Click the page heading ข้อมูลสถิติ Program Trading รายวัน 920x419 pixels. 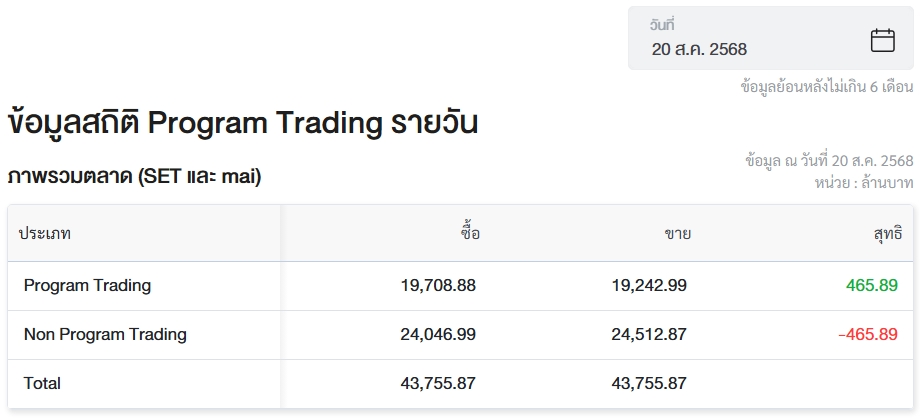pyautogui.click(x=242, y=123)
